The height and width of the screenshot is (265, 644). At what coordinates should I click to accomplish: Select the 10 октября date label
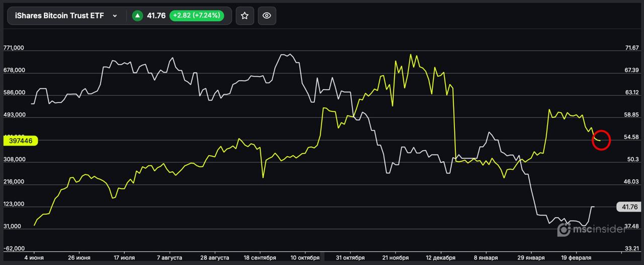coord(305,258)
